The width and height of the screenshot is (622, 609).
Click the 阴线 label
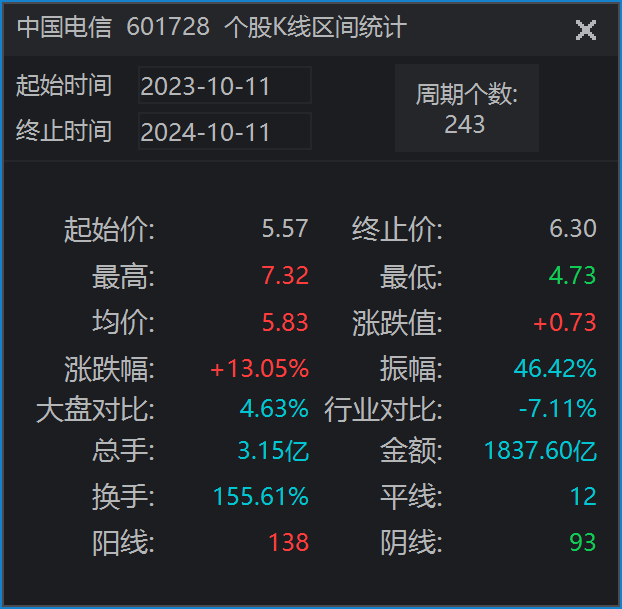point(411,543)
